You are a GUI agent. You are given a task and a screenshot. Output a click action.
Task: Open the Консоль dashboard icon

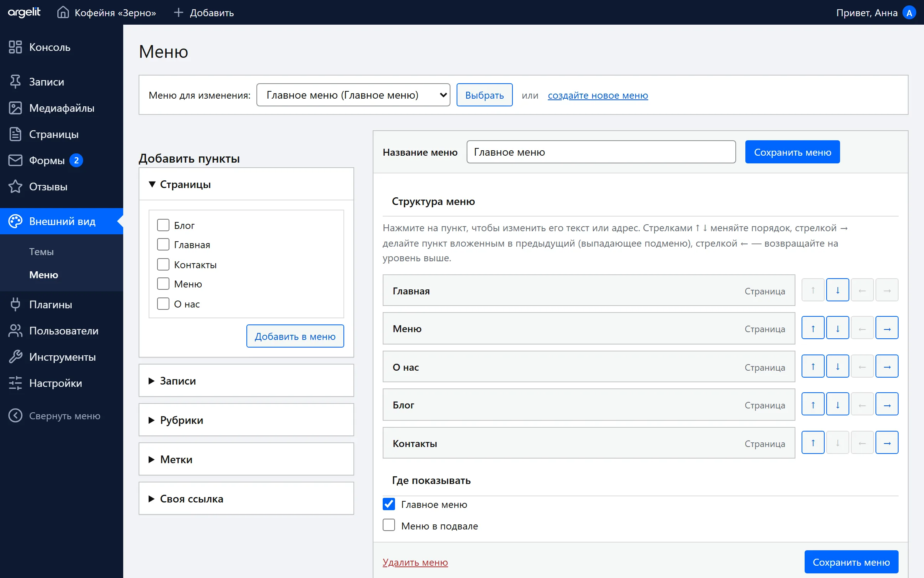click(x=15, y=47)
